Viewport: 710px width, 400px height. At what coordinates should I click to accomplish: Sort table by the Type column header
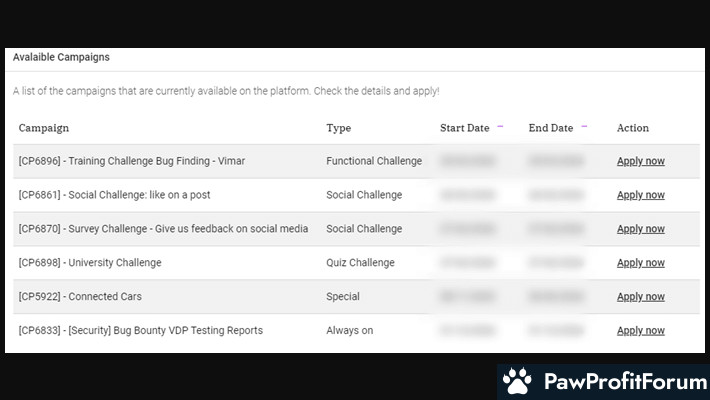pos(338,128)
